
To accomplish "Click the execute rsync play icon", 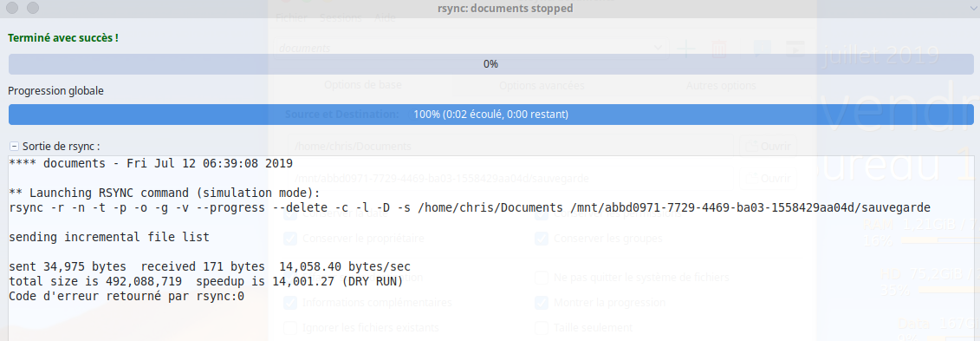I will pos(795,49).
